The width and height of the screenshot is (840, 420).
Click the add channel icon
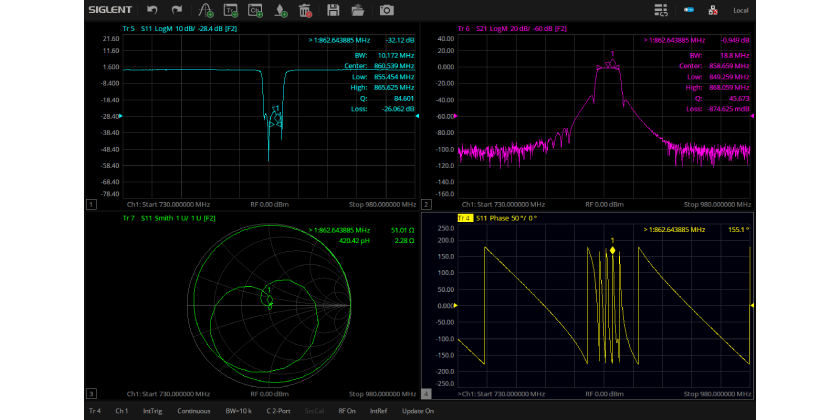[x=256, y=10]
